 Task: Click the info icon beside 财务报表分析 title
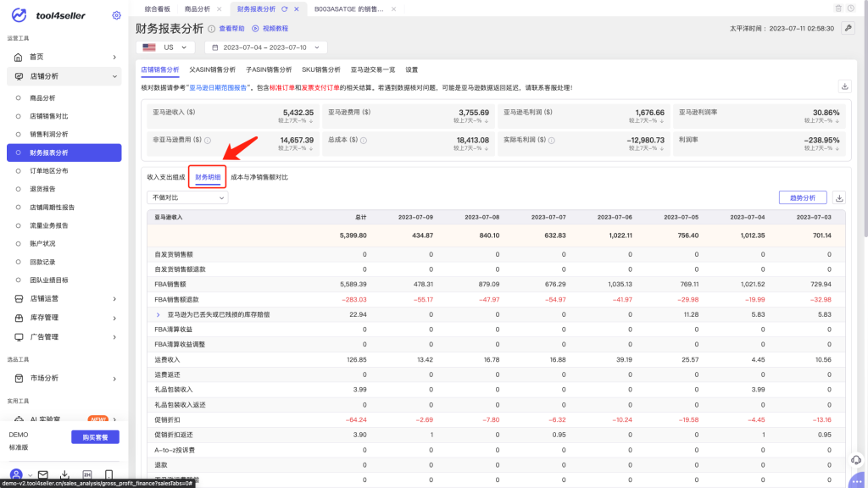pos(211,29)
